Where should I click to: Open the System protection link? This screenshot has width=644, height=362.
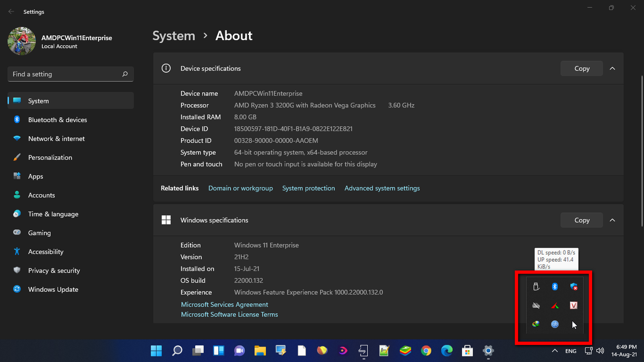308,188
